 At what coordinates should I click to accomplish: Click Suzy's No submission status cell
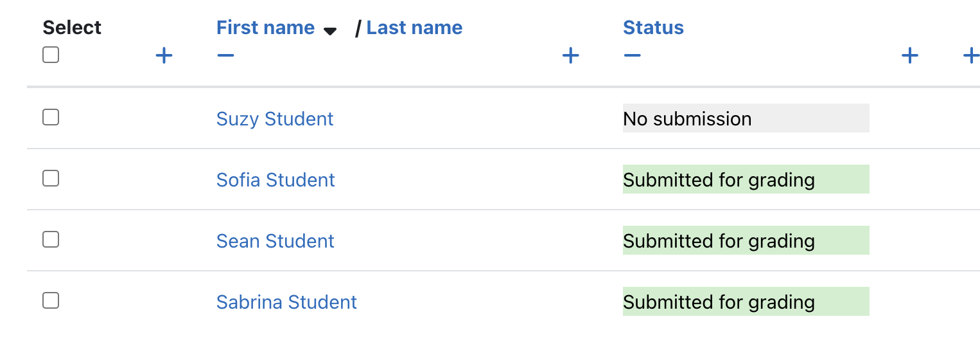tap(746, 118)
